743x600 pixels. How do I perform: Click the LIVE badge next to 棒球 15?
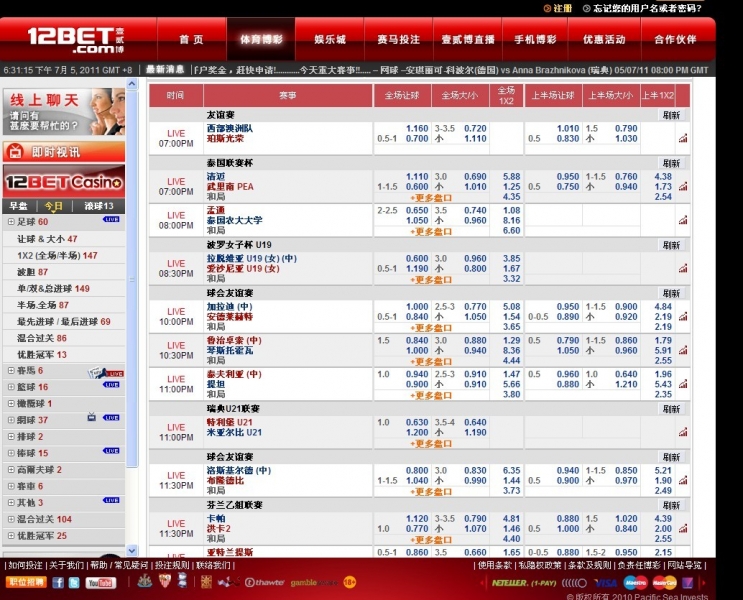click(111, 450)
